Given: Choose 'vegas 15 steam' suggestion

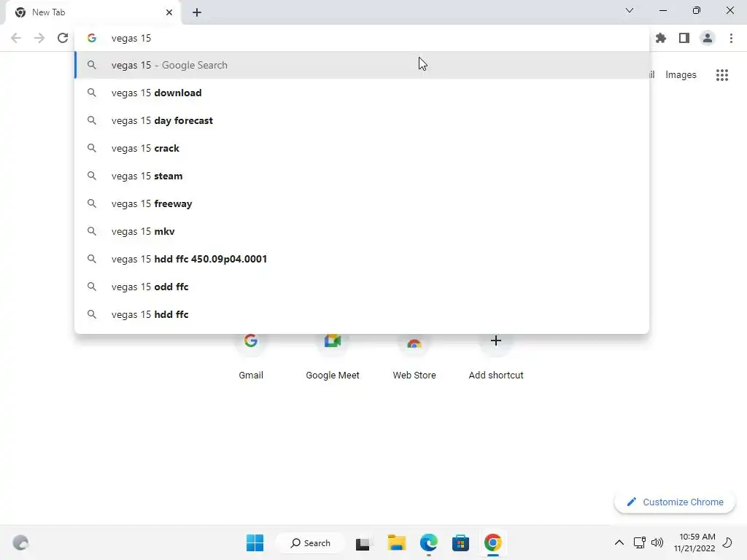Looking at the screenshot, I should [362, 176].
